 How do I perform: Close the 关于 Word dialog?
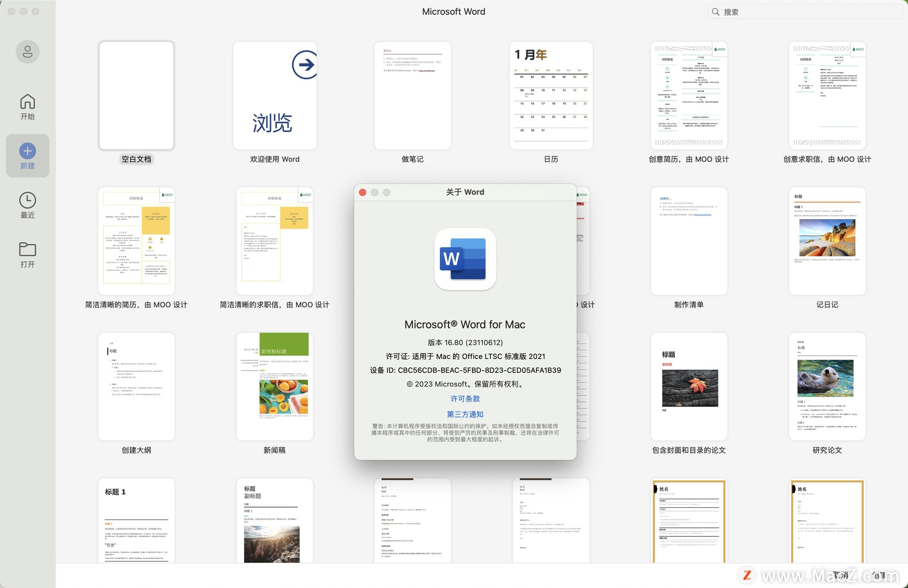tap(363, 192)
